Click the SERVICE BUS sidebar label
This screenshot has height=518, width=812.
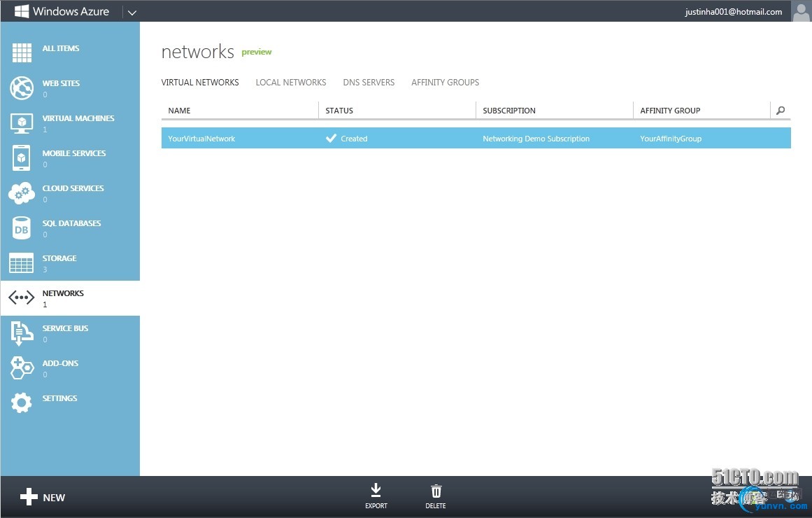[x=65, y=328]
